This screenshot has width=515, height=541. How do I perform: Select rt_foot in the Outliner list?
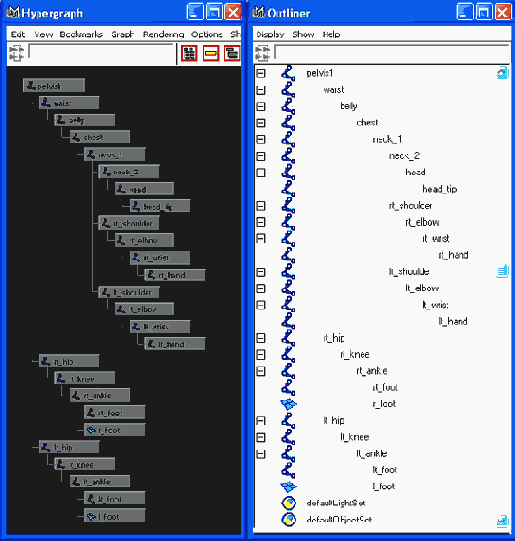(x=385, y=387)
